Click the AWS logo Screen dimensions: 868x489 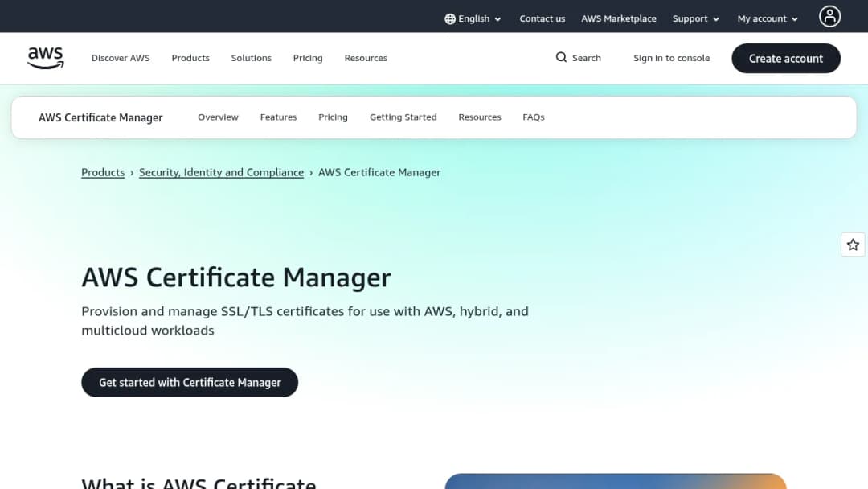coord(45,58)
